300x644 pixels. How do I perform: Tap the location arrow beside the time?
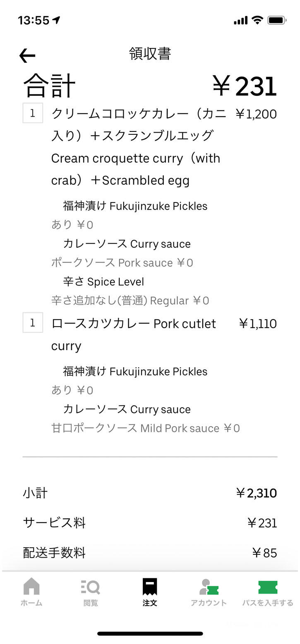pos(56,20)
